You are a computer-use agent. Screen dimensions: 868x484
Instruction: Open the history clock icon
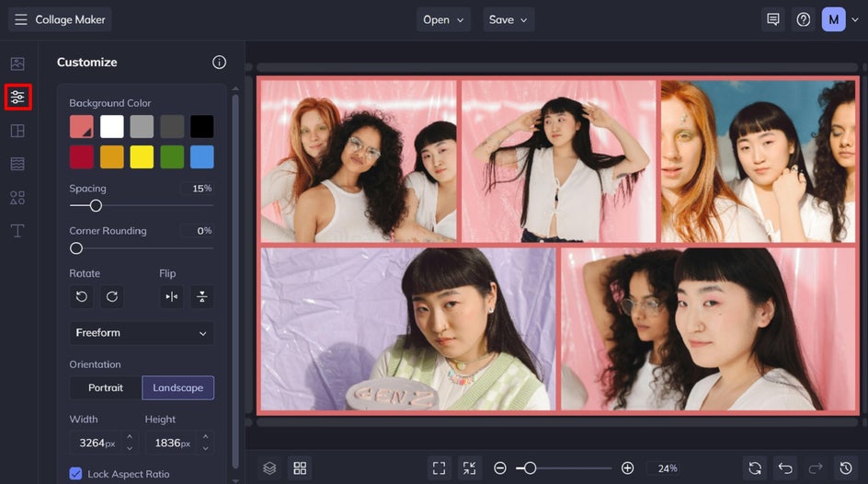(846, 468)
